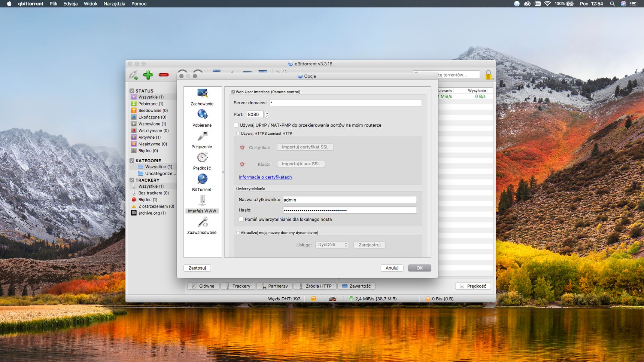Click the Hasło password field
644x362 pixels.
[x=350, y=210]
